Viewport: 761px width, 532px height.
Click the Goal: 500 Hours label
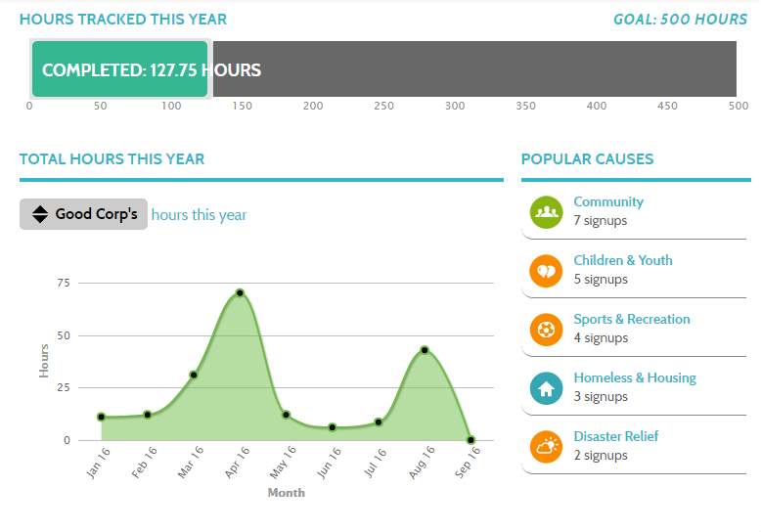click(680, 20)
